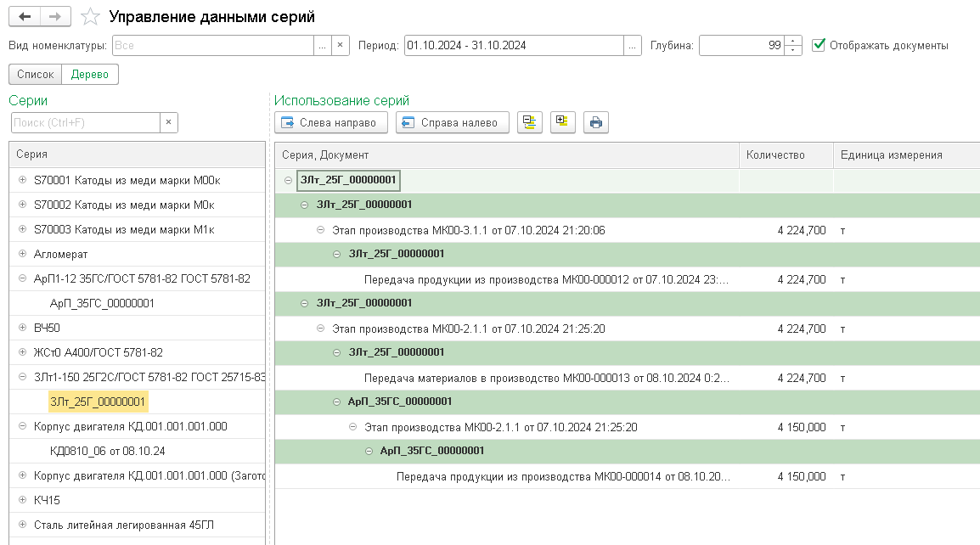The height and width of the screenshot is (545, 980).
Task: Expand S70003 Катоды из меди марки М1к
Action: pyautogui.click(x=22, y=229)
